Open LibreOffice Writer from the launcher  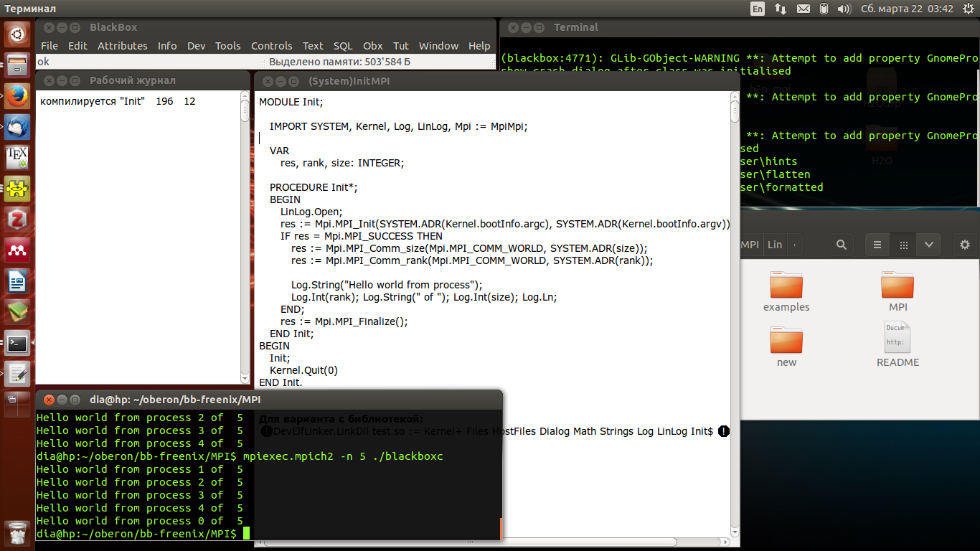click(17, 281)
